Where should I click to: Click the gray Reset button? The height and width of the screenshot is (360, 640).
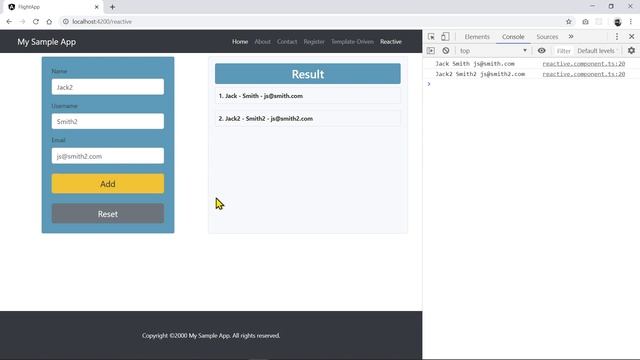(x=108, y=214)
